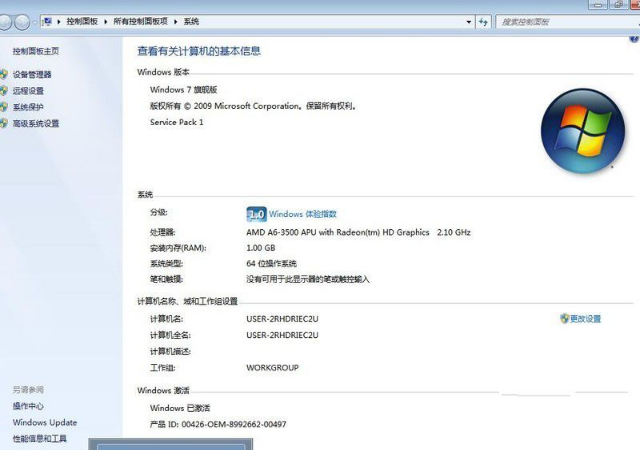Viewport: 641px width, 451px height.
Task: Expand the arrow after 所有控制面板项 breadcrumb
Action: click(176, 22)
